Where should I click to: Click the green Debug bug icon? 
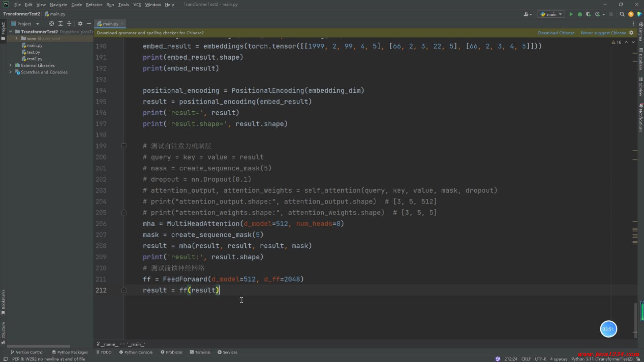(580, 14)
